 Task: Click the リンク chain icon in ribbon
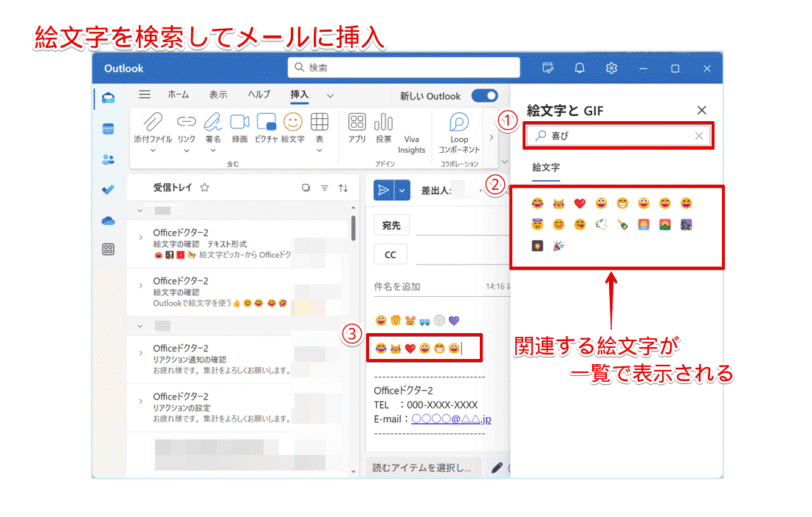(x=186, y=122)
